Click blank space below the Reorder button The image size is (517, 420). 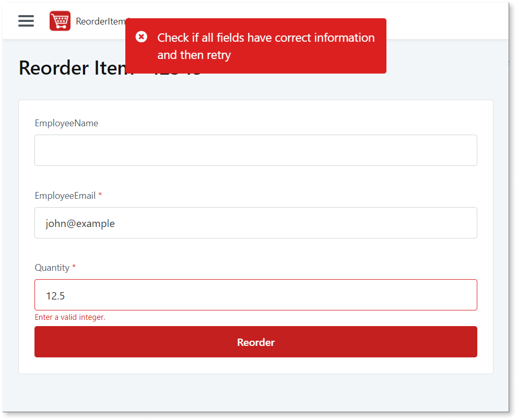pos(255,366)
